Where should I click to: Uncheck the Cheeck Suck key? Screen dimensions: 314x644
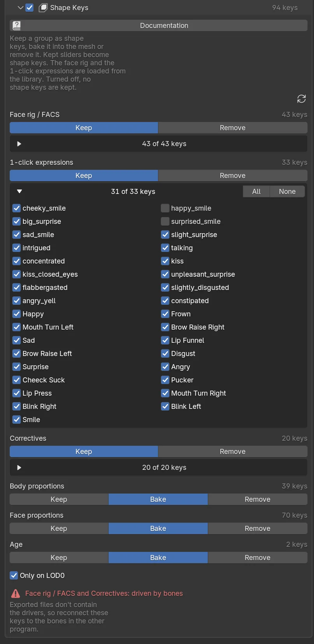tap(16, 380)
